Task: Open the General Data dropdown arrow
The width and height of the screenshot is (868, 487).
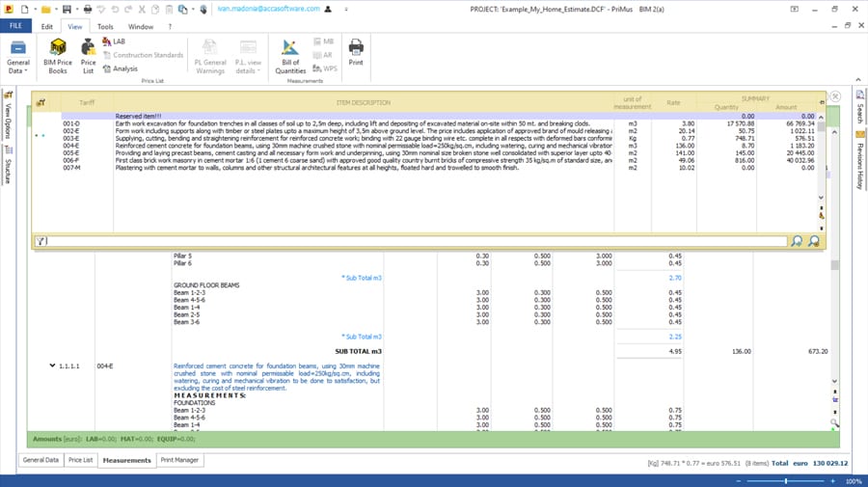Action: coord(25,70)
